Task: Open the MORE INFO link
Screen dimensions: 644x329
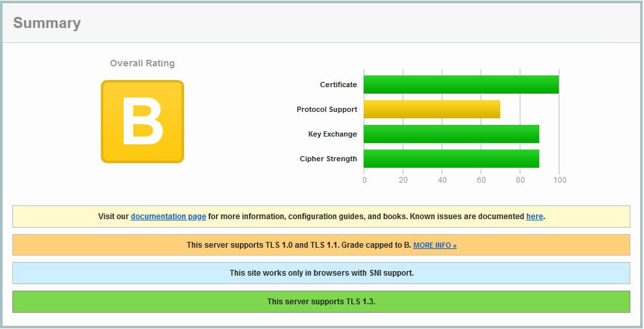Action: tap(435, 246)
